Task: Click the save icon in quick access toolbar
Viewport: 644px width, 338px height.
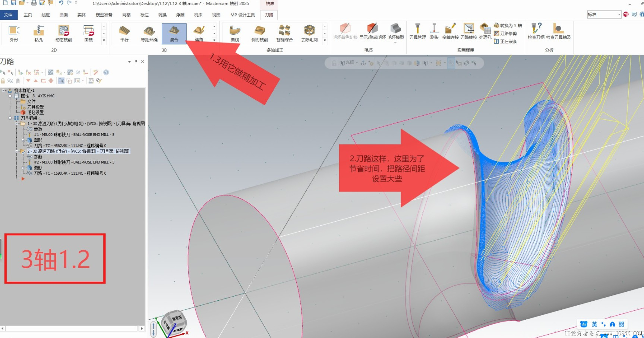Action: (13, 3)
